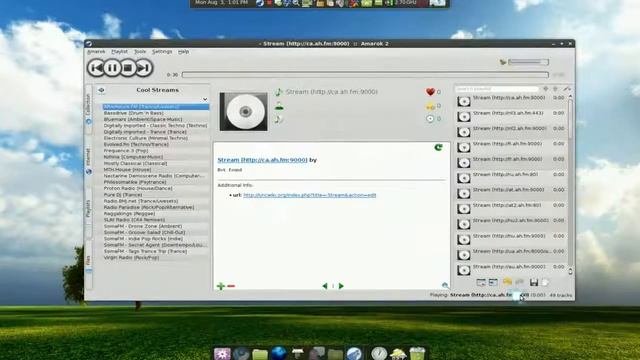
Task: Open the trash icon in dock
Action: 417,353
